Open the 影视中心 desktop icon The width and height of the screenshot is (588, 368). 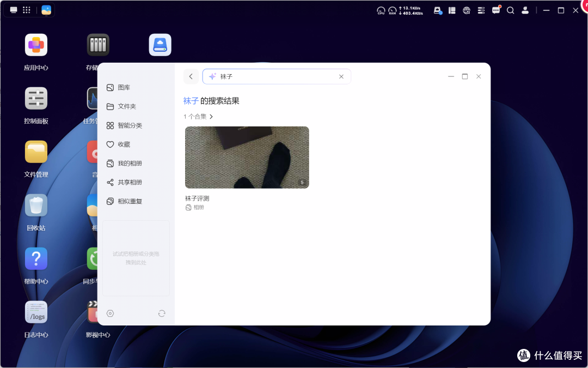pos(92,312)
